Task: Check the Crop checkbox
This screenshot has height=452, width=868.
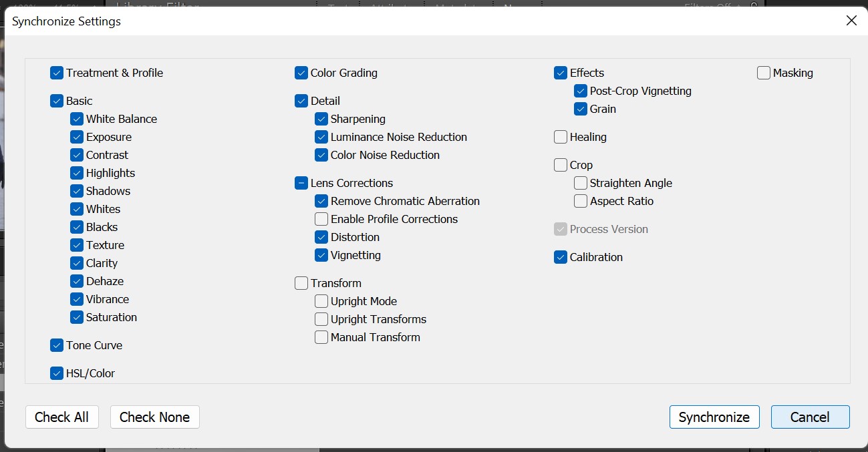Action: coord(561,165)
